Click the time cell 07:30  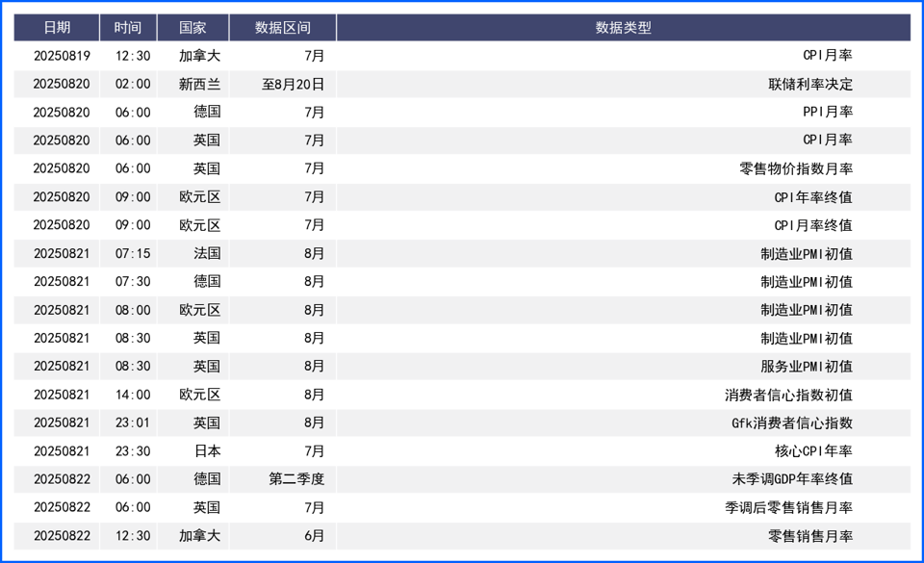[x=133, y=281]
